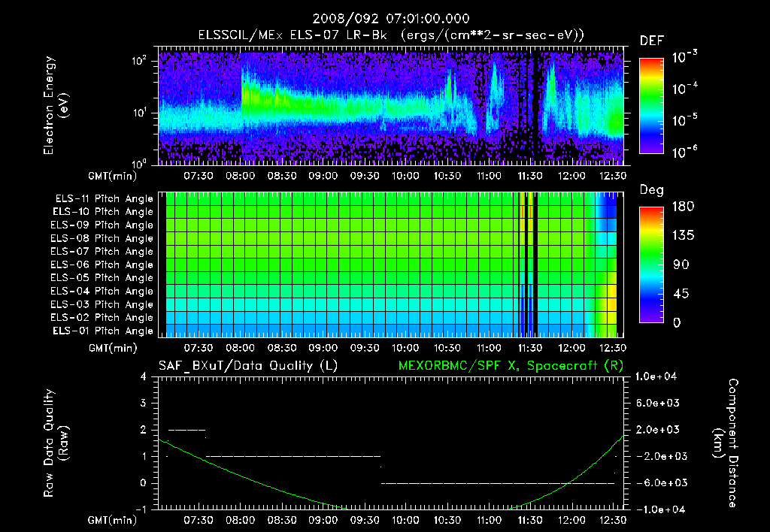Select the ELS-04 Pitch Angle row label
770x532 pixels.
(x=102, y=291)
